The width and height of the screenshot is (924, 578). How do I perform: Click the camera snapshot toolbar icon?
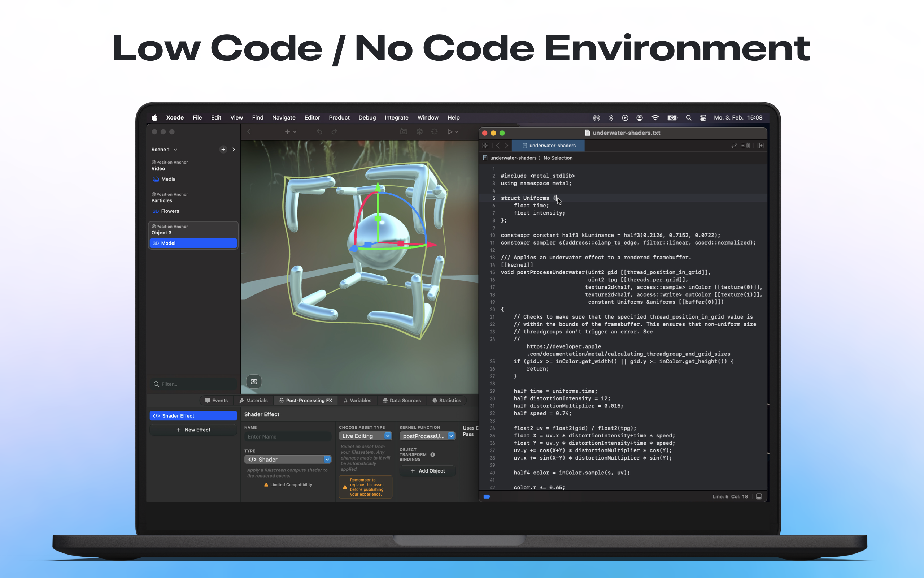pyautogui.click(x=404, y=131)
